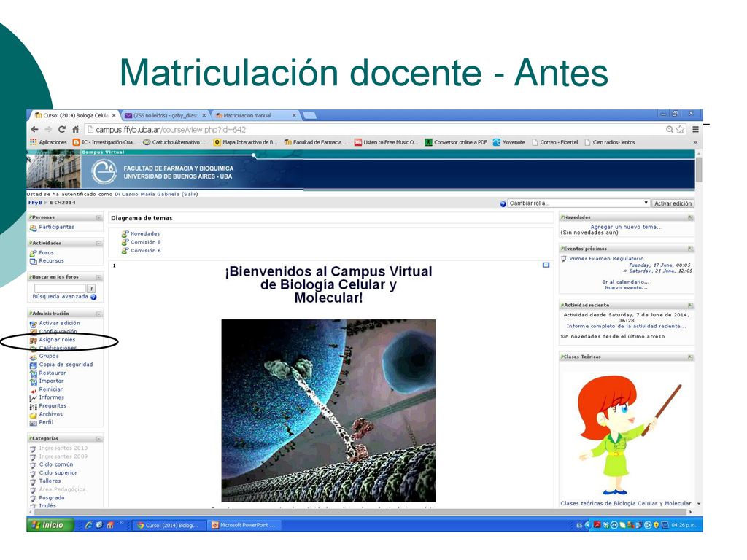Click the magnifier zoom icon in address bar
Viewport: 747px width, 560px height.
(670, 130)
